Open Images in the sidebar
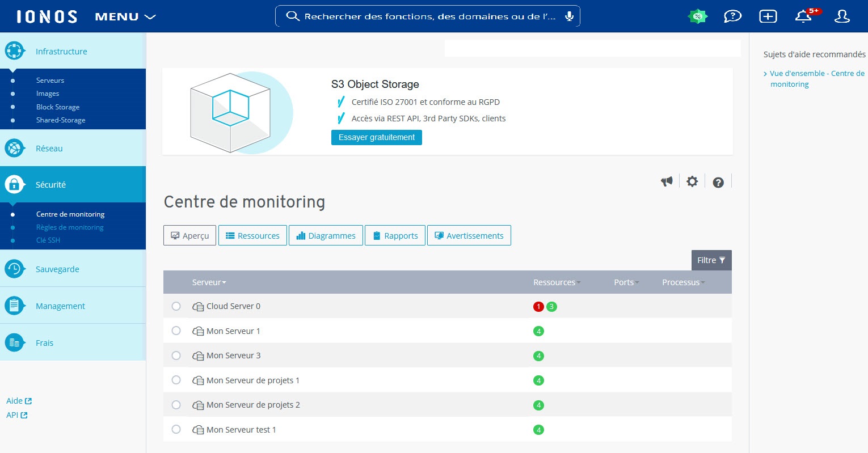The width and height of the screenshot is (868, 453). pyautogui.click(x=48, y=94)
